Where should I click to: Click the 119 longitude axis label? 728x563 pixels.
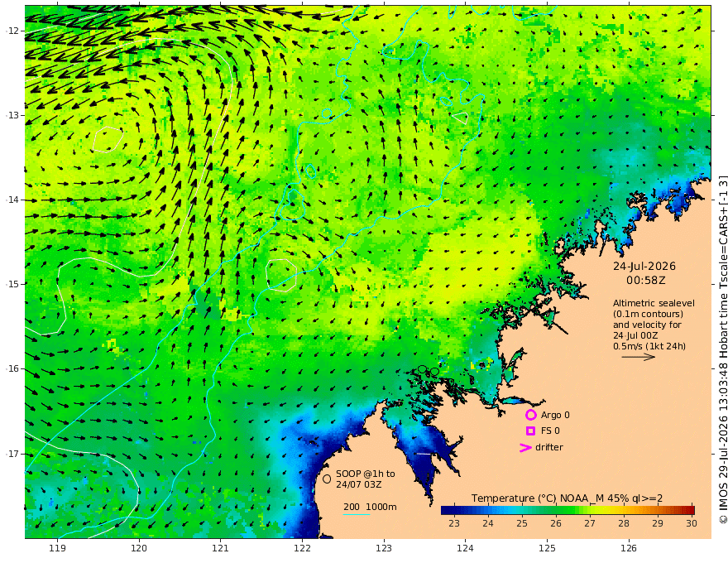coord(57,549)
